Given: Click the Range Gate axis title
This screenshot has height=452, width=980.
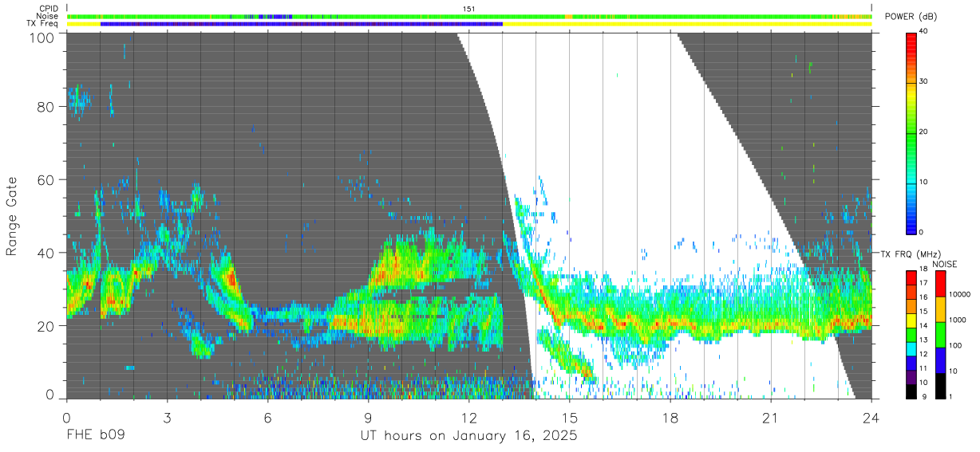Looking at the screenshot, I should (13, 216).
